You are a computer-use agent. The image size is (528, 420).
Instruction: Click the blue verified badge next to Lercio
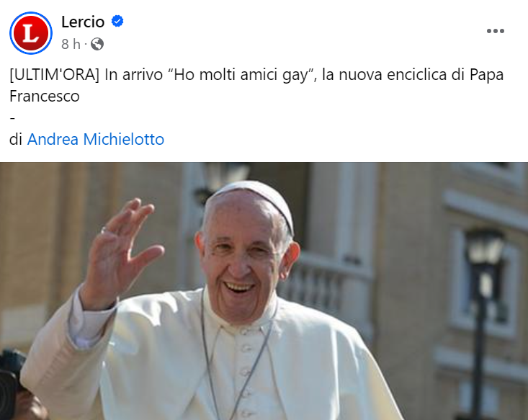(117, 22)
